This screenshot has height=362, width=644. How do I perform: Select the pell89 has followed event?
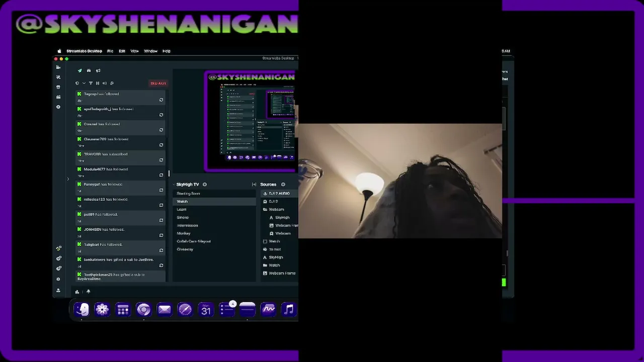tap(120, 217)
